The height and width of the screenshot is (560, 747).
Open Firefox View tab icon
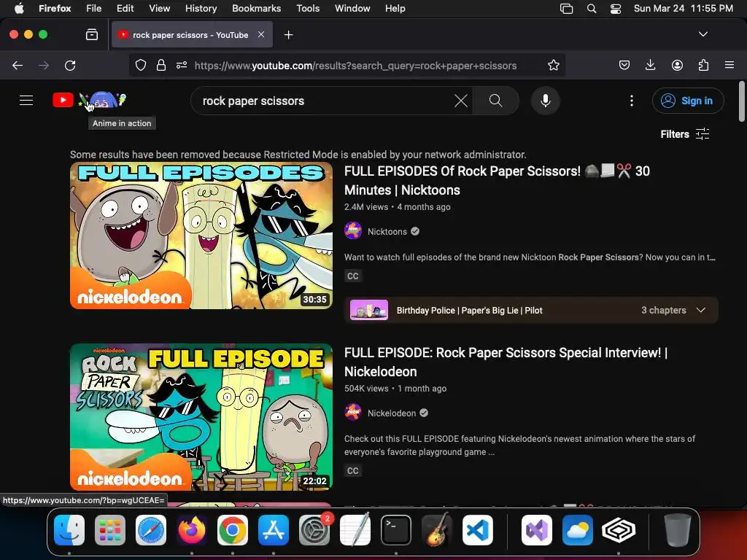[x=92, y=35]
